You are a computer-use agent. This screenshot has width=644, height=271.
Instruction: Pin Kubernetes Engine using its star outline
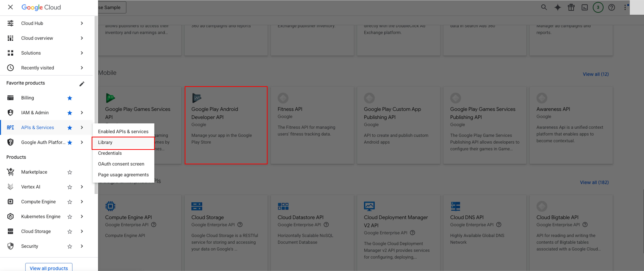pyautogui.click(x=70, y=217)
